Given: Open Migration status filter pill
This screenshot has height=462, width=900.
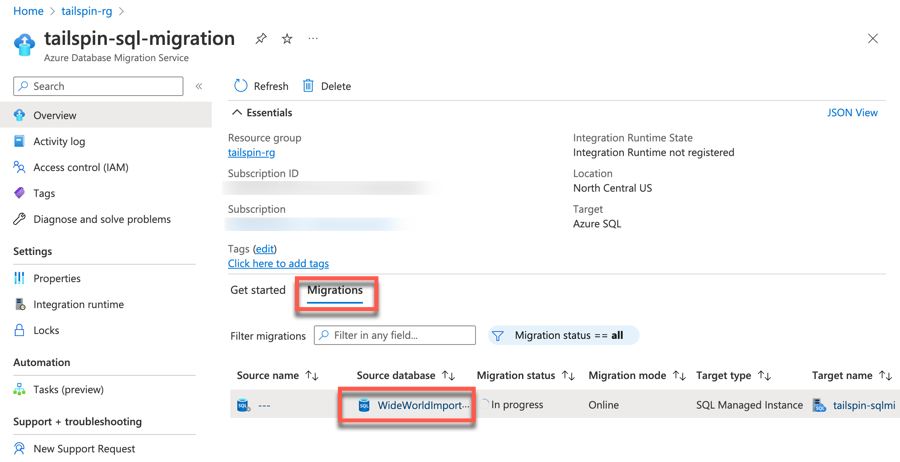Looking at the screenshot, I should pos(563,335).
